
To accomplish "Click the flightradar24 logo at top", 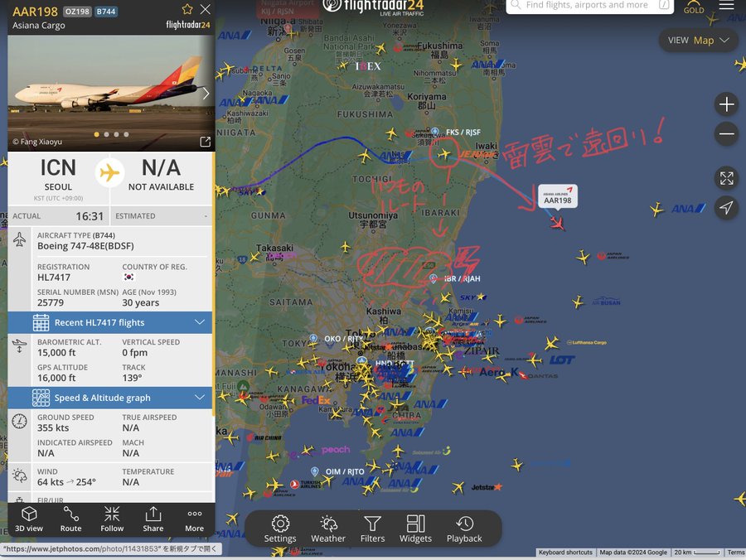I will click(373, 7).
